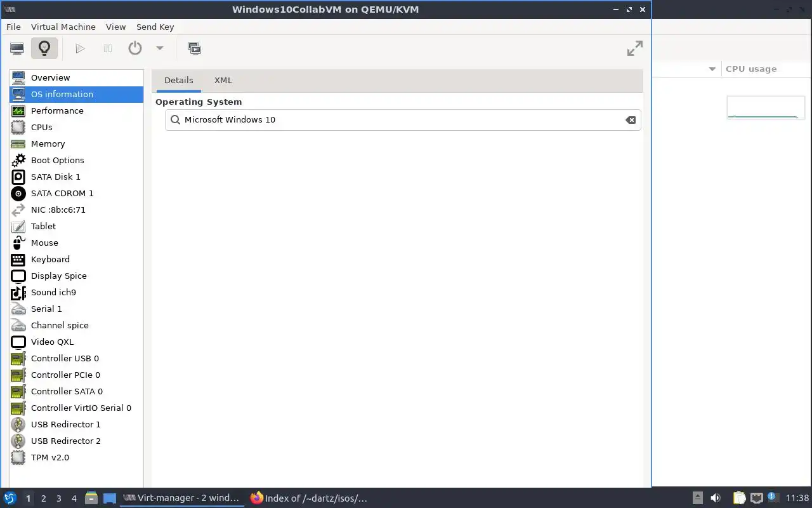Switch to workspace 3 in taskbar
Image resolution: width=812 pixels, height=508 pixels.
(x=59, y=498)
